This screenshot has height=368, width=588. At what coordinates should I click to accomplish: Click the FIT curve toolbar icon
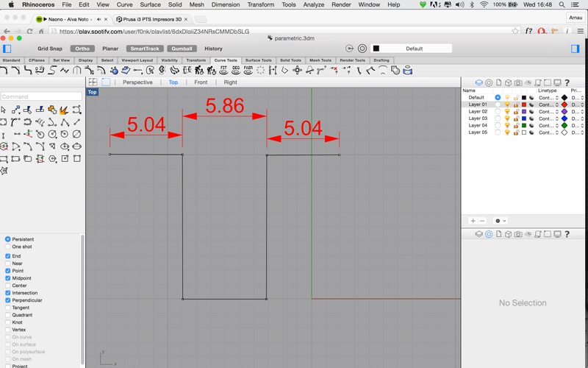click(x=223, y=70)
